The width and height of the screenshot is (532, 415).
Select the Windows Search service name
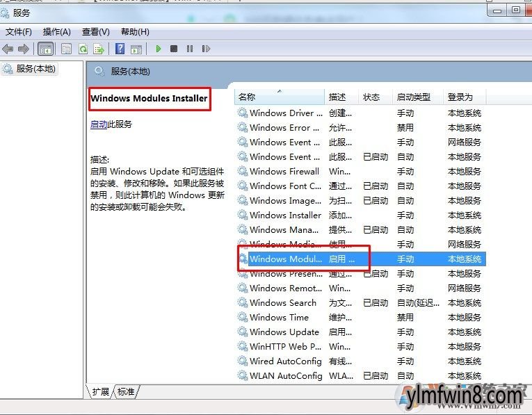[283, 303]
